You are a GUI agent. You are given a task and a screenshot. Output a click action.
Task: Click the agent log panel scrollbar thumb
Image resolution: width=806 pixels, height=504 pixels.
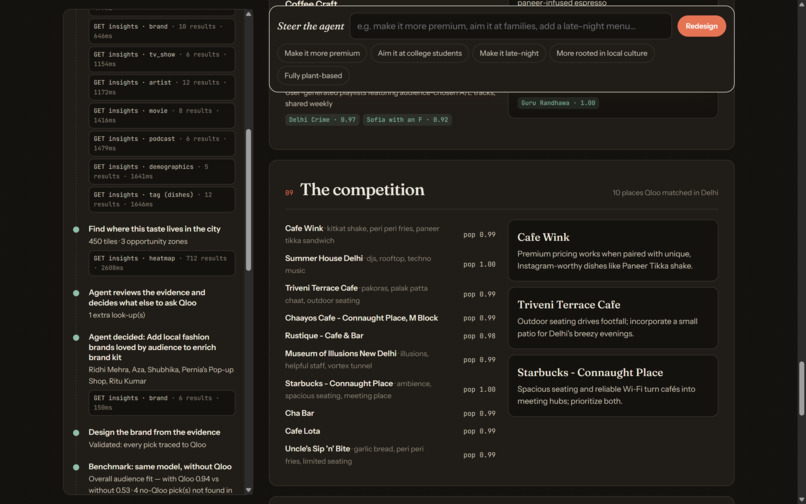pyautogui.click(x=248, y=200)
